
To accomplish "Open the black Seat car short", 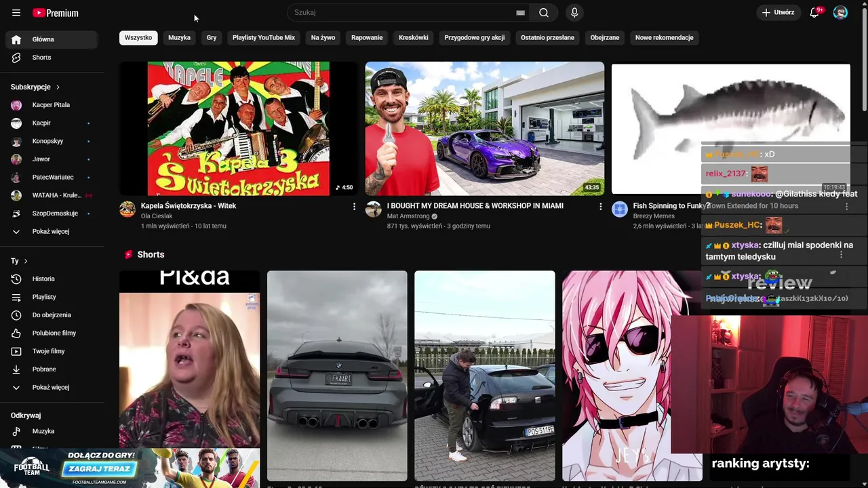I will [x=485, y=376].
